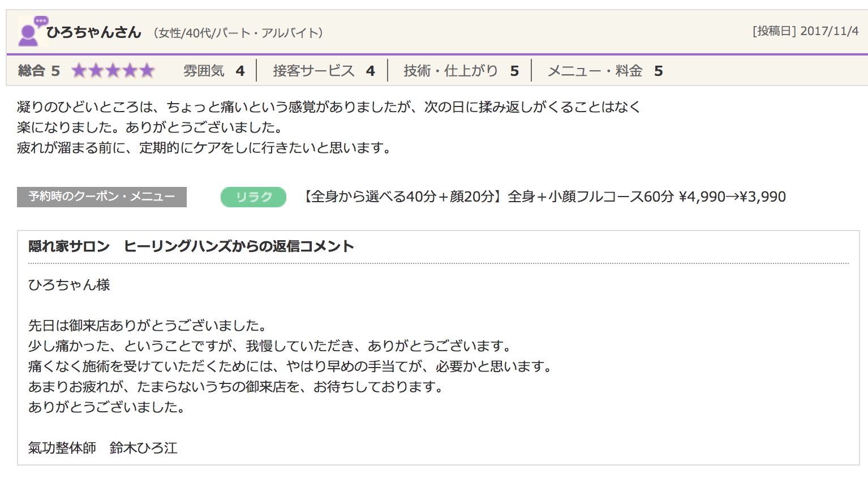This screenshot has width=868, height=478.
Task: Click the green リラク category badge
Action: pos(253,197)
